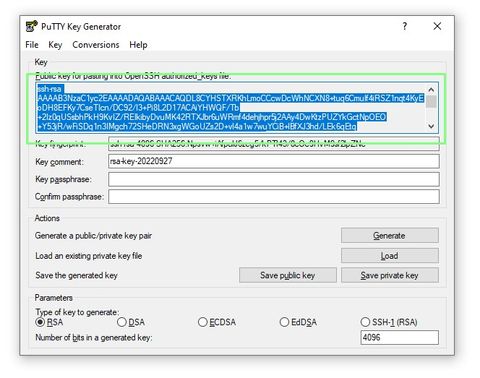This screenshot has height=378, width=480.
Task: Click the public key scrollbar thumb
Action: click(431, 102)
